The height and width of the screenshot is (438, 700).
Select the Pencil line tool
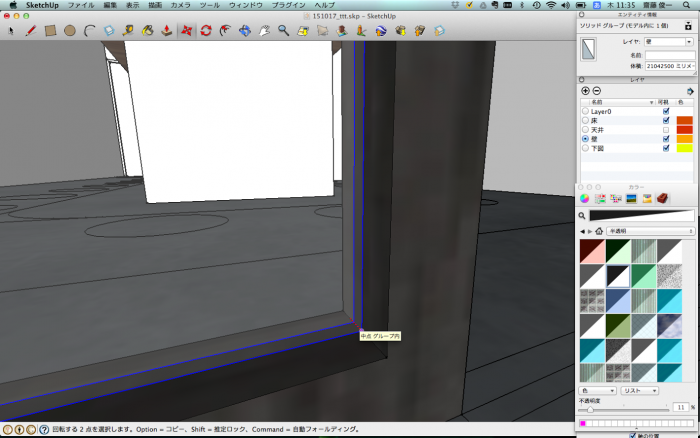[30, 31]
